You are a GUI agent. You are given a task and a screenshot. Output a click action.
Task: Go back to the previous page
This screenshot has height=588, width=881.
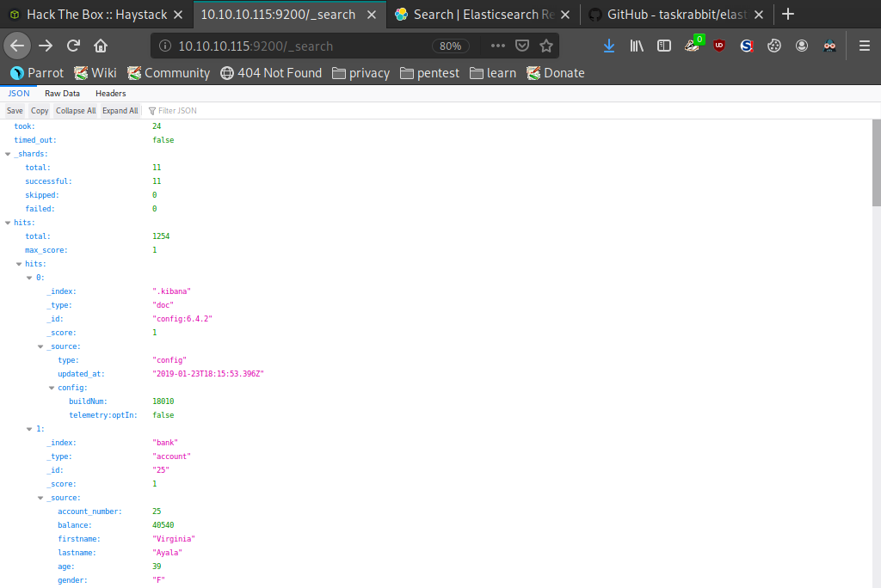(x=17, y=46)
